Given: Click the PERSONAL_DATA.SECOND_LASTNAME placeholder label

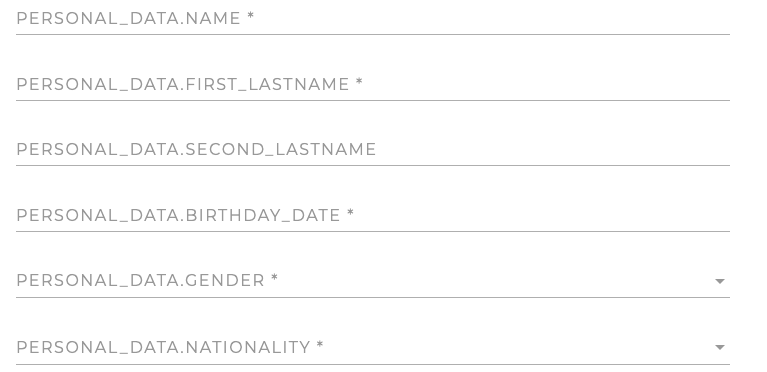Looking at the screenshot, I should point(196,149).
